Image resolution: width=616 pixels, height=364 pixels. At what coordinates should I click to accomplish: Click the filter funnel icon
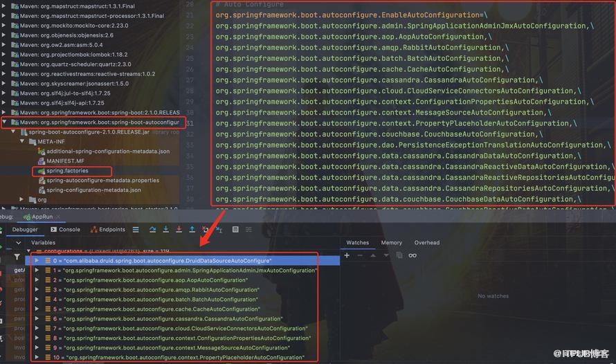click(x=17, y=257)
